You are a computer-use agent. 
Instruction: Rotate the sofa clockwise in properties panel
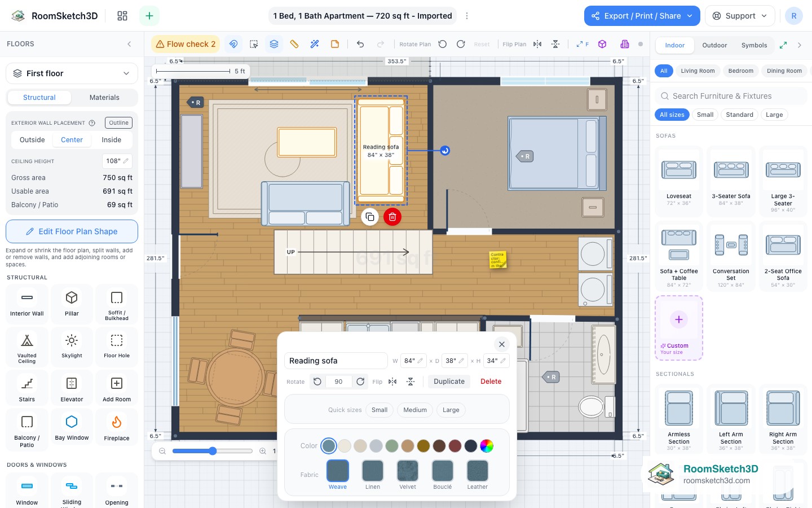pos(360,382)
